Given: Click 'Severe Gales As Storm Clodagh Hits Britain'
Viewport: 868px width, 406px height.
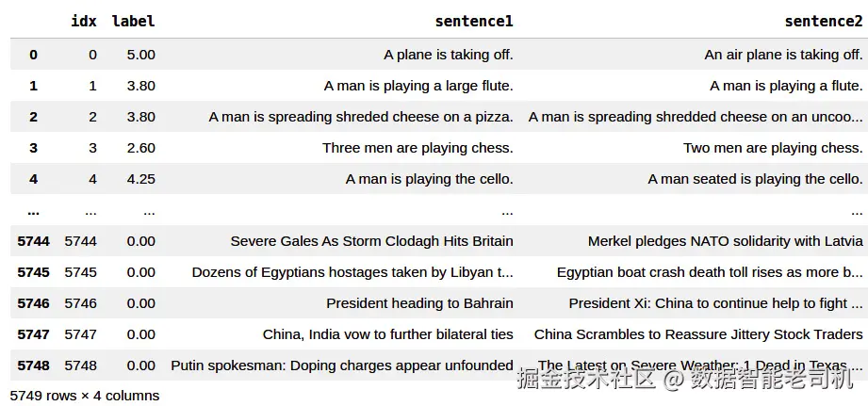Looking at the screenshot, I should [371, 241].
